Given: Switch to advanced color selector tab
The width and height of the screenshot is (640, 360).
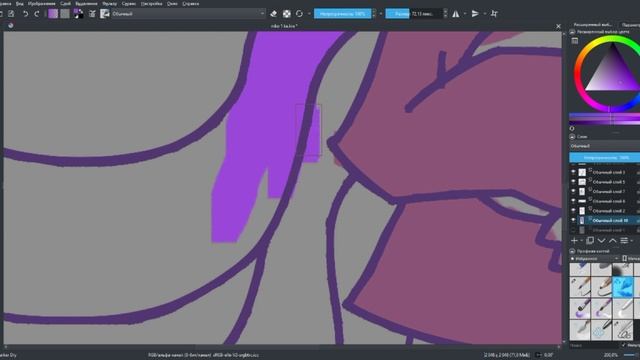Looking at the screenshot, I should point(593,25).
